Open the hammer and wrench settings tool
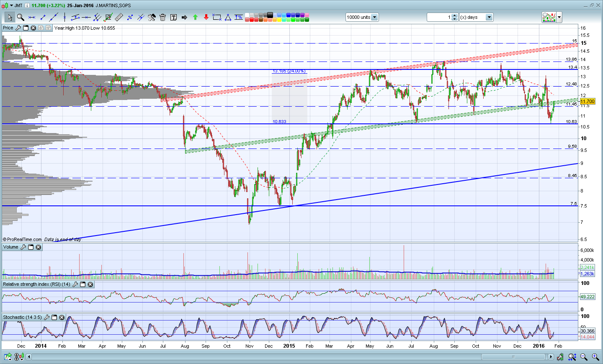Screen dimensions: 603x364 click(152, 17)
